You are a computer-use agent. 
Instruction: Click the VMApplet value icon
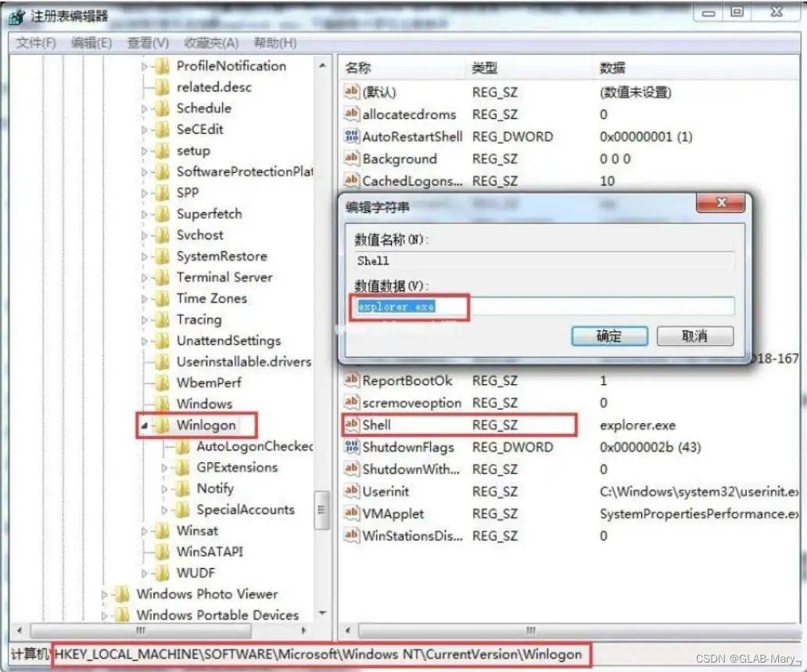(352, 514)
